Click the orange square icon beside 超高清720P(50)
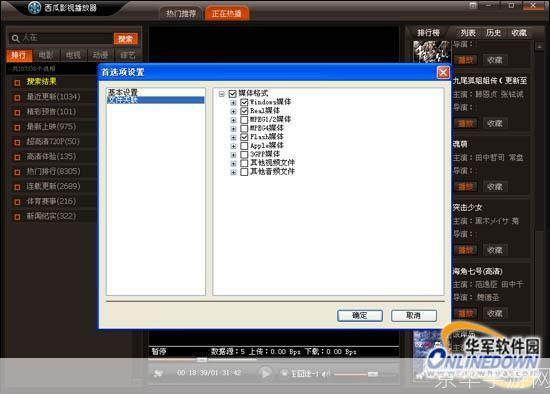 pos(17,142)
